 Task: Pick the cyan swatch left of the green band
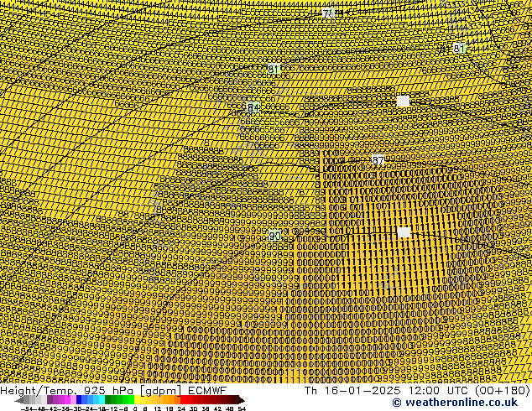pyautogui.click(x=102, y=400)
